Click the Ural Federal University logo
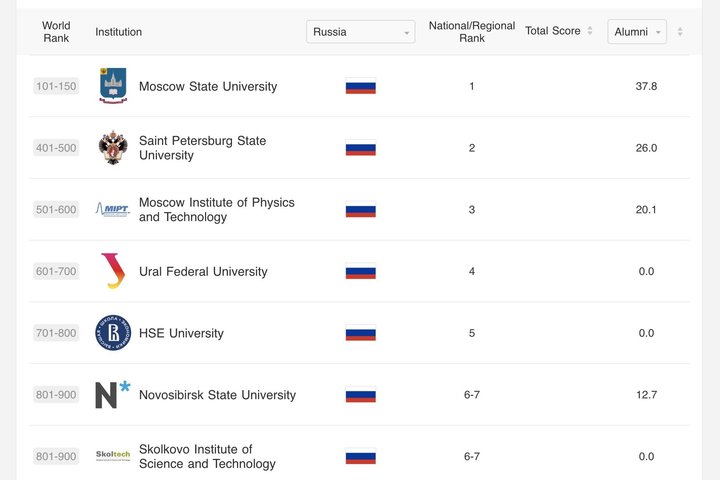Viewport: 720px width, 480px height. pyautogui.click(x=113, y=271)
